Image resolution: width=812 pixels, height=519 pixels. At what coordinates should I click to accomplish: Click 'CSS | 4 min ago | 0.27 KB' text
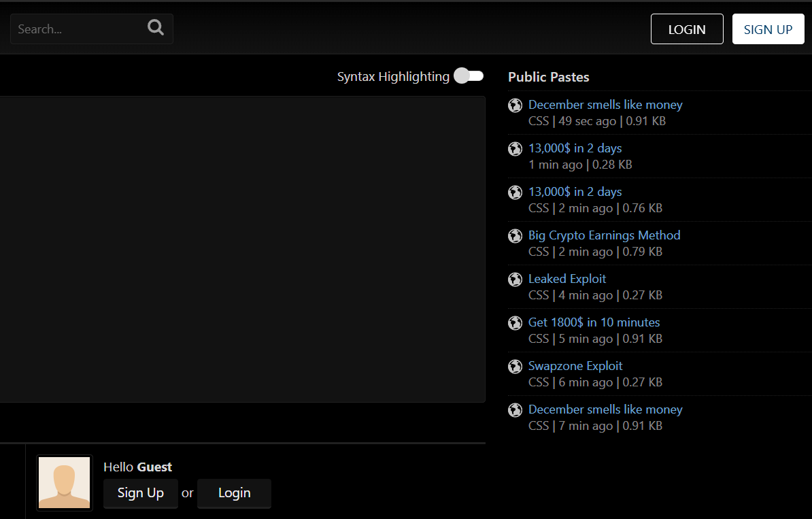(595, 295)
